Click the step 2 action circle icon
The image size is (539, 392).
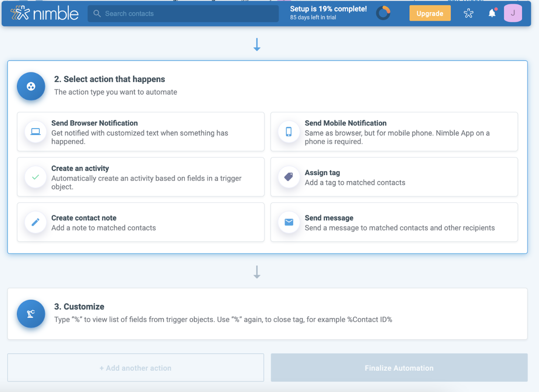click(x=31, y=86)
